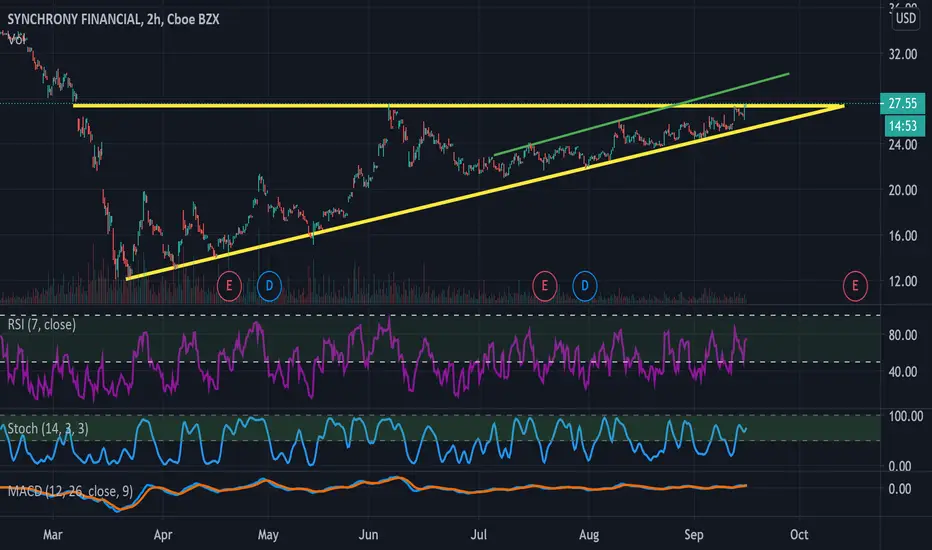Click the 20.00 price axis value
The height and width of the screenshot is (550, 932).
coord(902,190)
